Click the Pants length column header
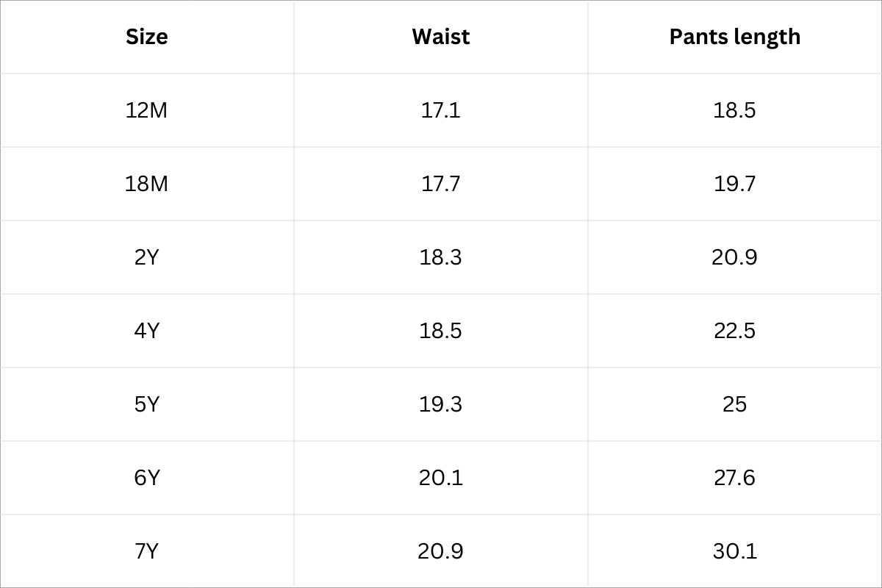The height and width of the screenshot is (588, 882). coord(735,37)
